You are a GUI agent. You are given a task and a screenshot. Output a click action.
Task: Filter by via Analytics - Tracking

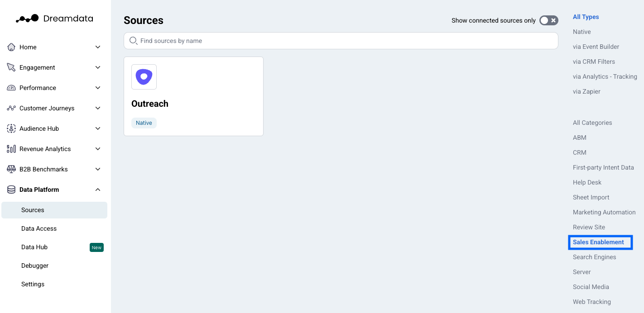click(605, 76)
